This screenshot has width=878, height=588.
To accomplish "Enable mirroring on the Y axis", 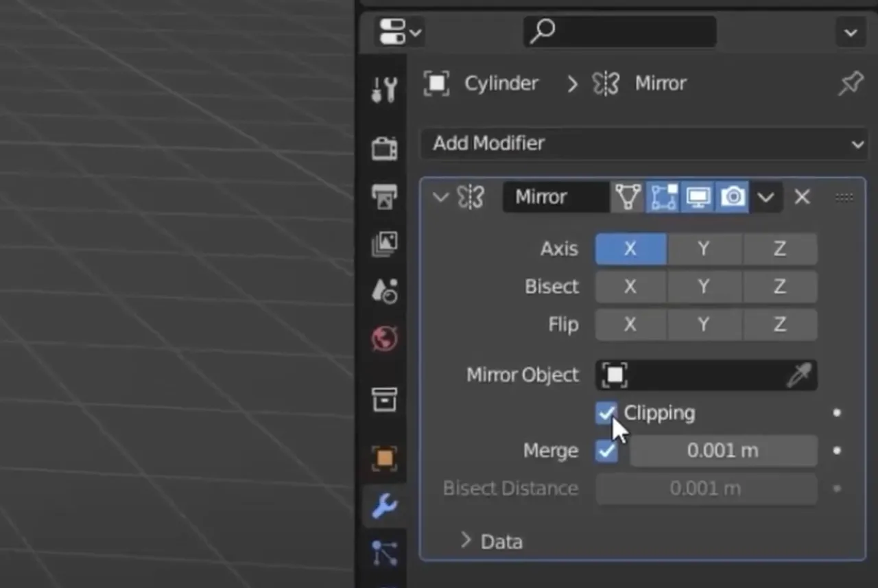I will 704,248.
